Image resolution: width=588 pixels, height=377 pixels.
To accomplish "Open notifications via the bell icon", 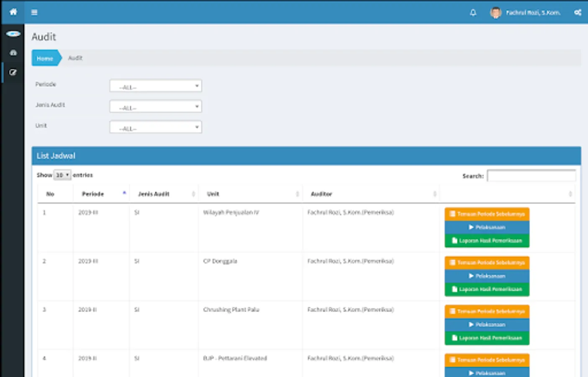I will pyautogui.click(x=473, y=13).
